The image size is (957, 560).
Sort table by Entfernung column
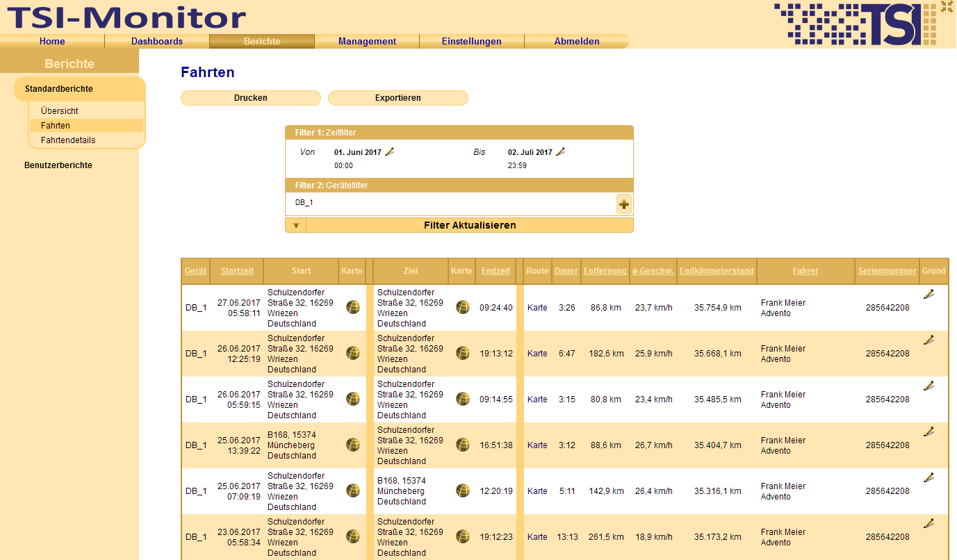coord(605,271)
